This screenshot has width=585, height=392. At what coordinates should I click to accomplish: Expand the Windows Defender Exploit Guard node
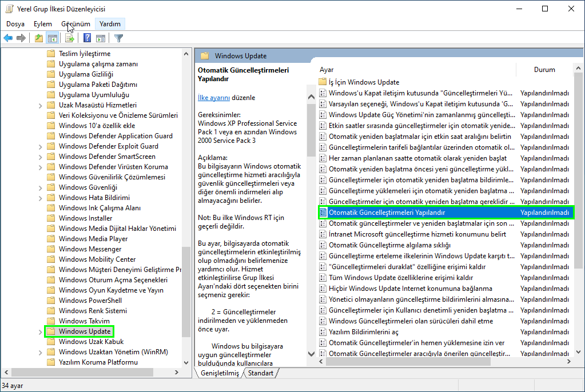[40, 147]
